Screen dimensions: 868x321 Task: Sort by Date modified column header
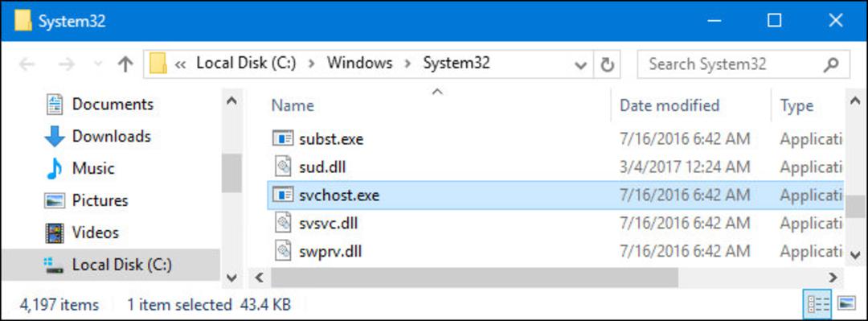pyautogui.click(x=669, y=105)
